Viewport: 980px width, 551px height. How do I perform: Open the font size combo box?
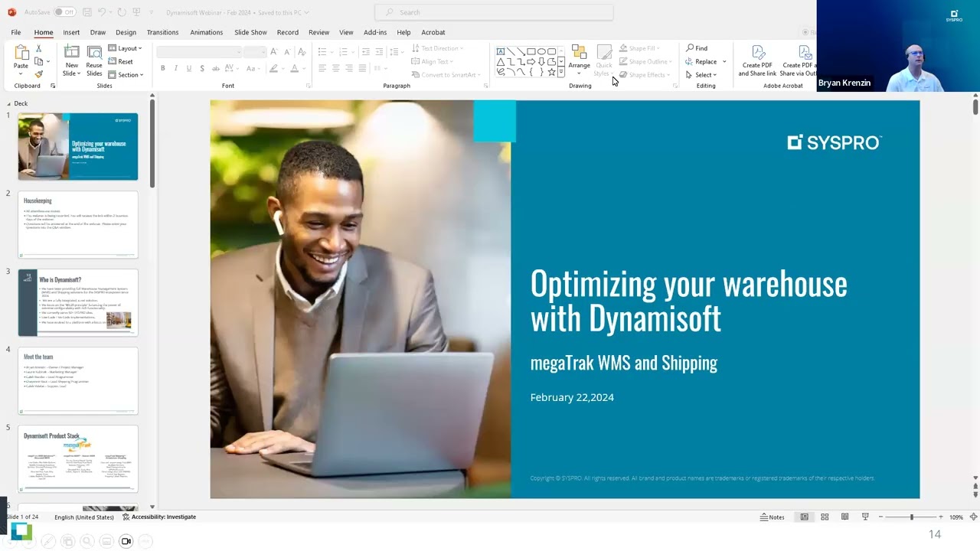[x=254, y=51]
